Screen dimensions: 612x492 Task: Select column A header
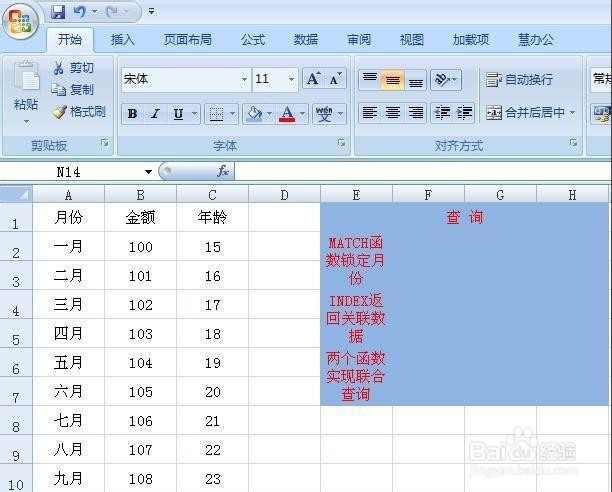[x=69, y=195]
